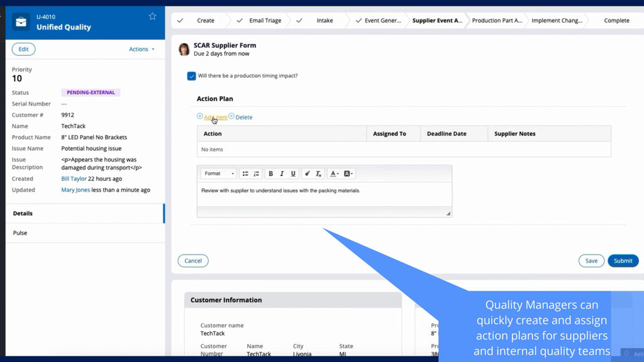Uncheck the production timing impact checkbox
Image resolution: width=644 pixels, height=362 pixels.
coord(191,76)
